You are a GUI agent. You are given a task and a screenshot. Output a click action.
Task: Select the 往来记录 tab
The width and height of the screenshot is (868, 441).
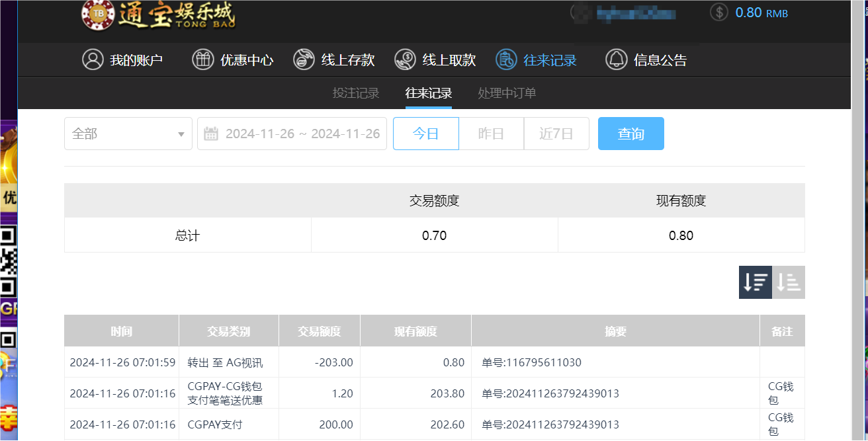pyautogui.click(x=428, y=93)
